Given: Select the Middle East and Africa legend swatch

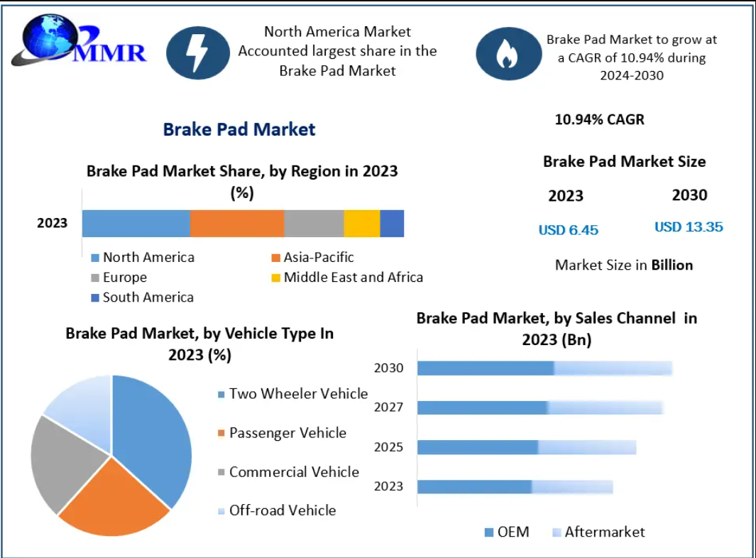Looking at the screenshot, I should [x=276, y=278].
